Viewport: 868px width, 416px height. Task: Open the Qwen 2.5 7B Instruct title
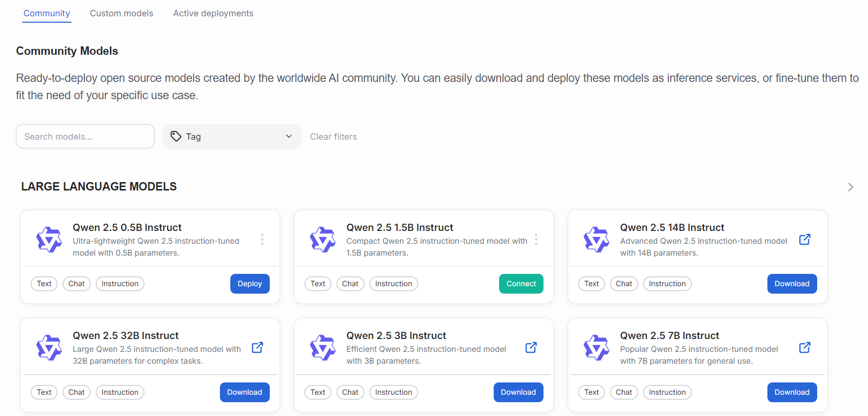coord(670,336)
